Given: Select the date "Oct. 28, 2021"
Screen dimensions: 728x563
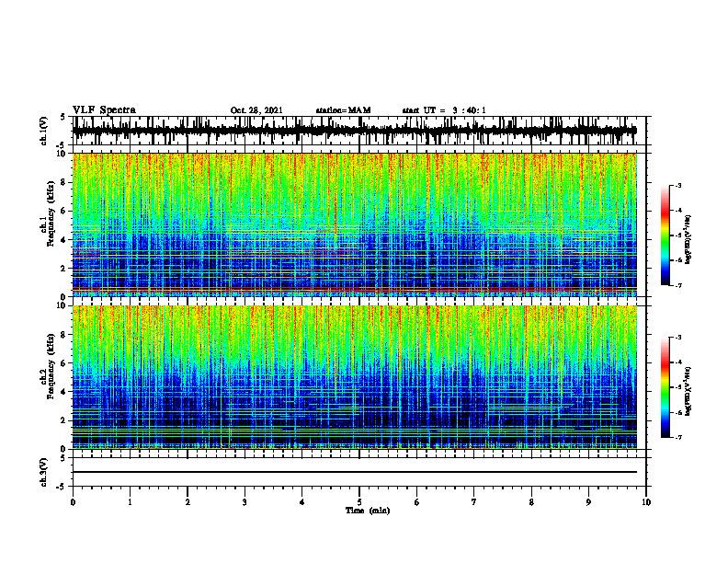Looking at the screenshot, I should [256, 110].
